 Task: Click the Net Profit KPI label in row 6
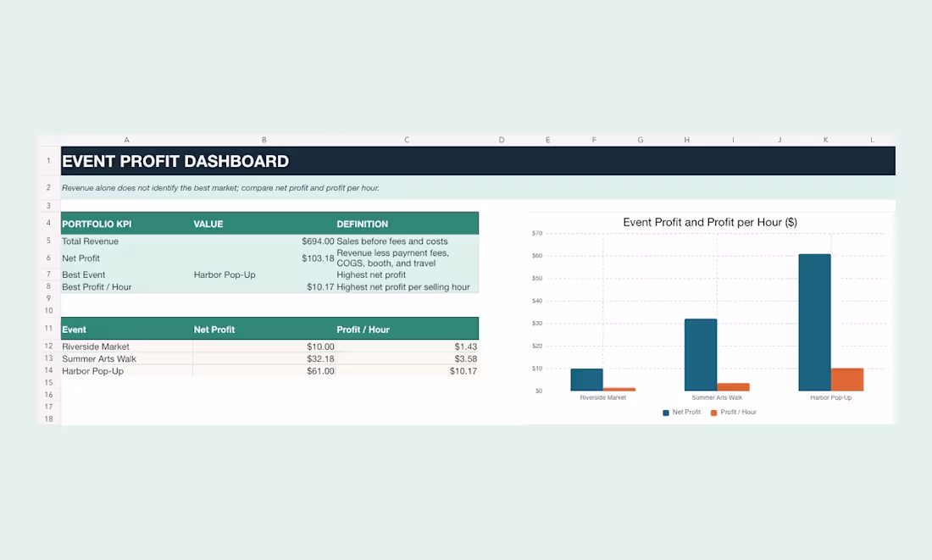click(126, 258)
